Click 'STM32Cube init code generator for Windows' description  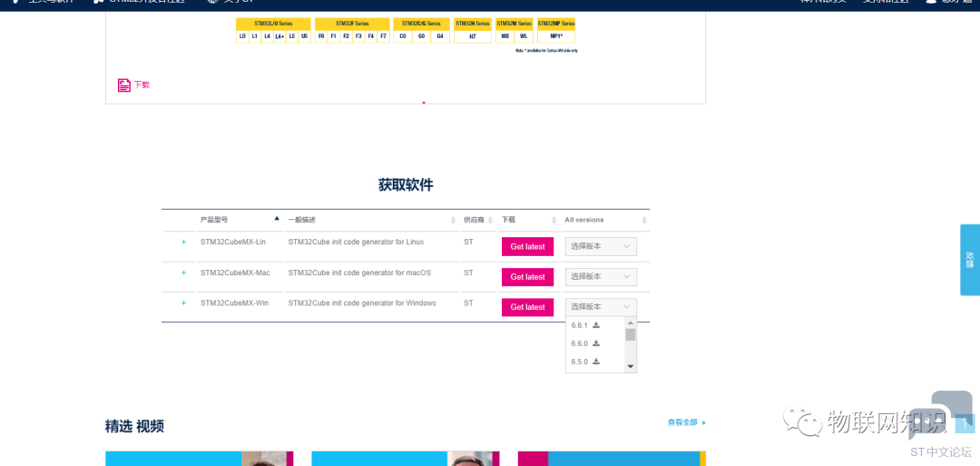(x=362, y=302)
